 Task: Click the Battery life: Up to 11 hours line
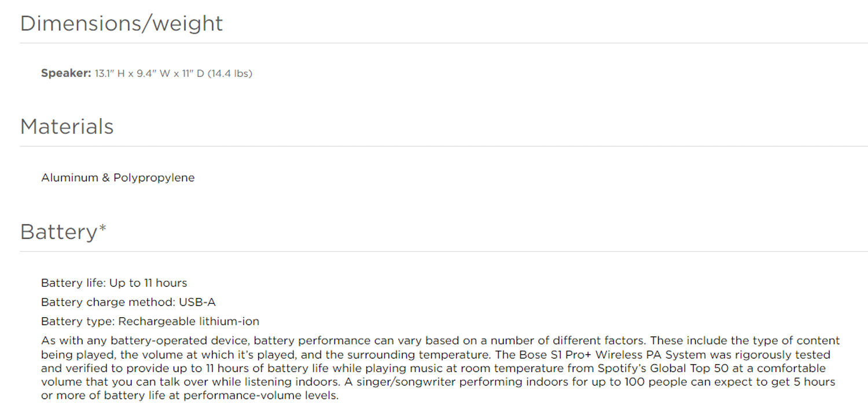coord(114,283)
